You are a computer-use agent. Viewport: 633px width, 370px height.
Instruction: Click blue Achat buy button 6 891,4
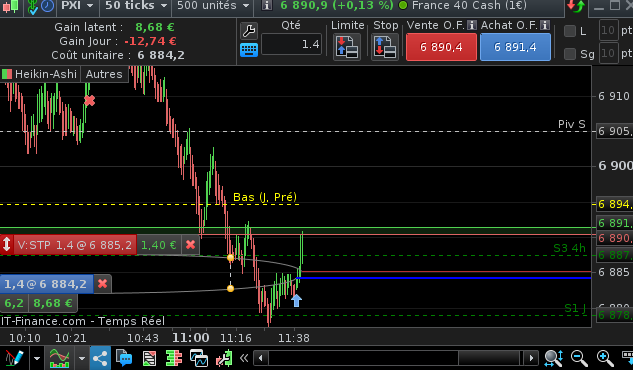(x=515, y=47)
